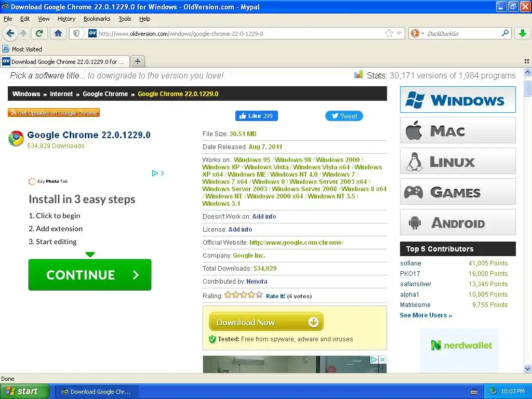This screenshot has width=532, height=399.
Task: Select the Android platform button
Action: pyautogui.click(x=458, y=222)
